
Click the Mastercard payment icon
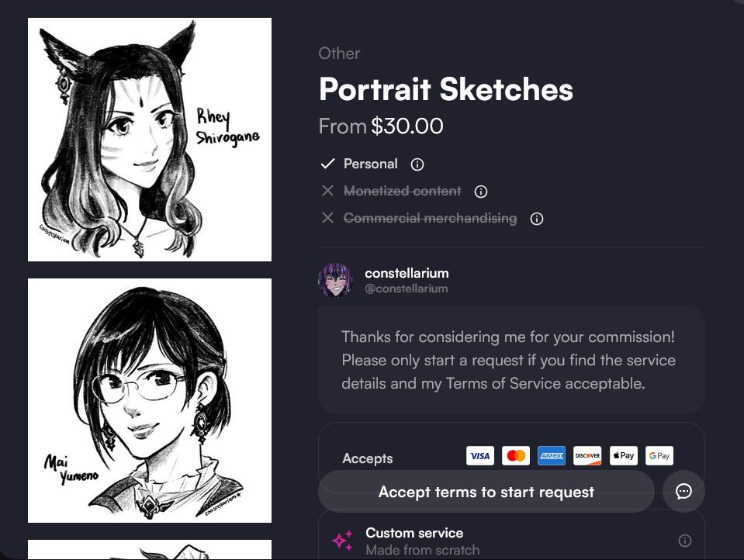(x=516, y=456)
